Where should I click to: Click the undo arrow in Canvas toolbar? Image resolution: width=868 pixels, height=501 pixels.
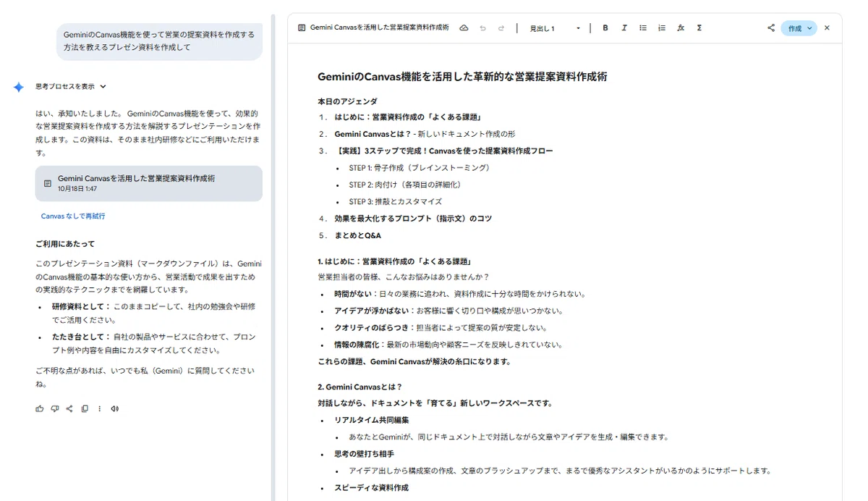click(482, 28)
